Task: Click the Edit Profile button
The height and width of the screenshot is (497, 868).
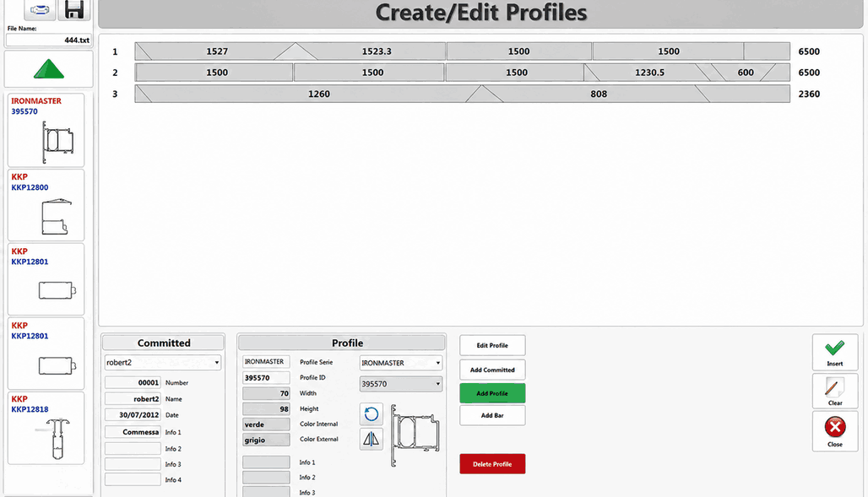Action: pyautogui.click(x=492, y=345)
